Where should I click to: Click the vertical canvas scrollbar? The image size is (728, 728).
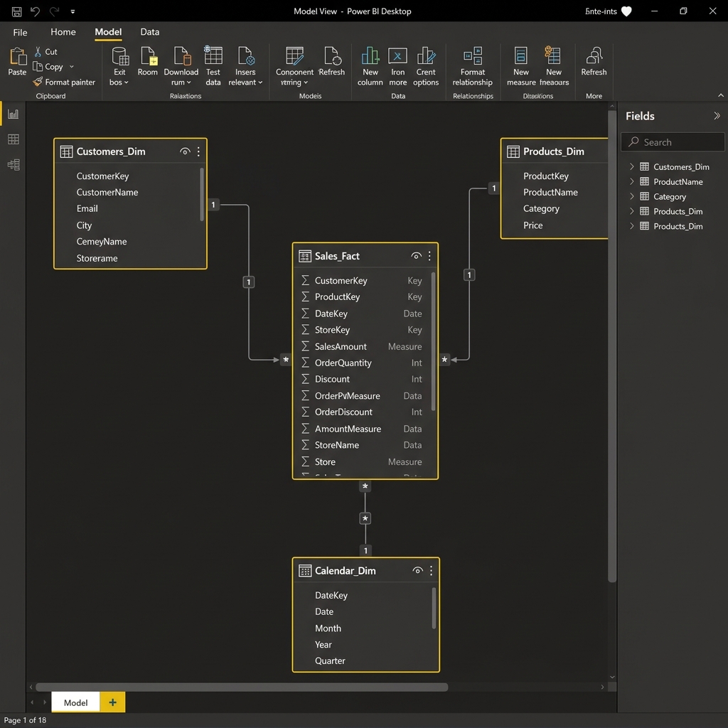click(x=612, y=346)
